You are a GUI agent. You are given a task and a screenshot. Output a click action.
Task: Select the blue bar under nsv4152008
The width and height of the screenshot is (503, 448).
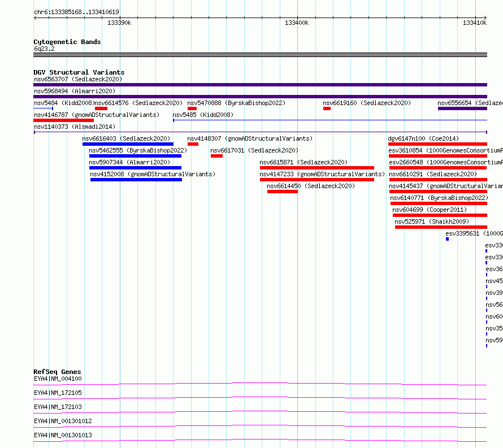coord(136,180)
